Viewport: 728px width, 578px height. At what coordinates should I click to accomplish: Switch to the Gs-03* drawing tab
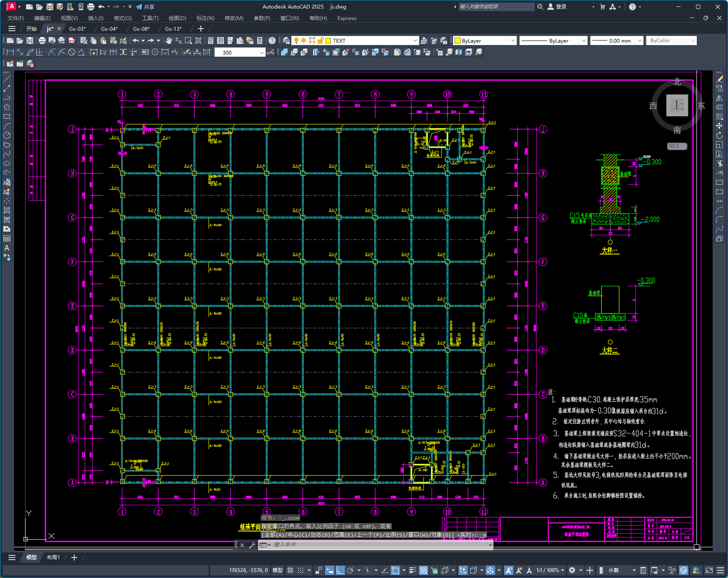click(x=78, y=29)
